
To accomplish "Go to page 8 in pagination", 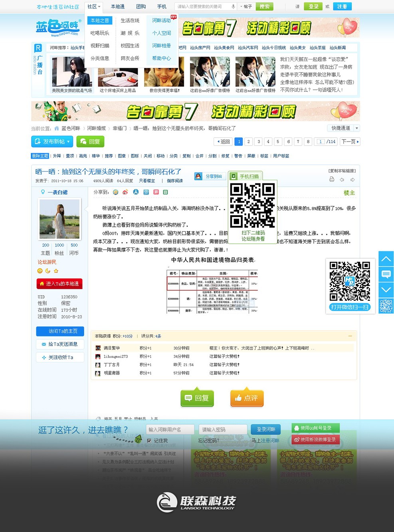I will click(308, 142).
